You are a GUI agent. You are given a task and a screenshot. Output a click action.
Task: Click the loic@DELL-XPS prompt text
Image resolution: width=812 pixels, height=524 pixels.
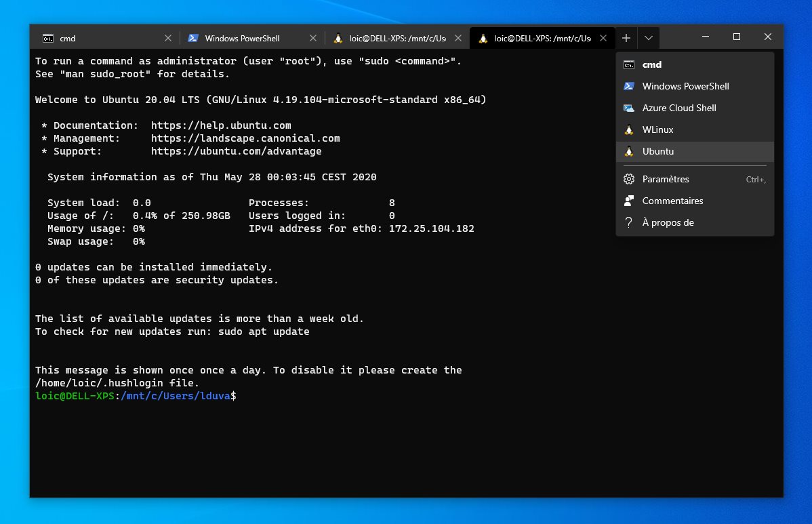pyautogui.click(x=75, y=396)
